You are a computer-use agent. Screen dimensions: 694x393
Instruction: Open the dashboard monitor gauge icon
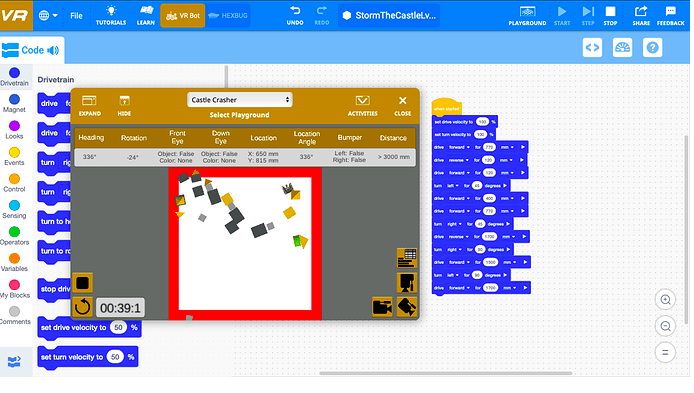622,47
